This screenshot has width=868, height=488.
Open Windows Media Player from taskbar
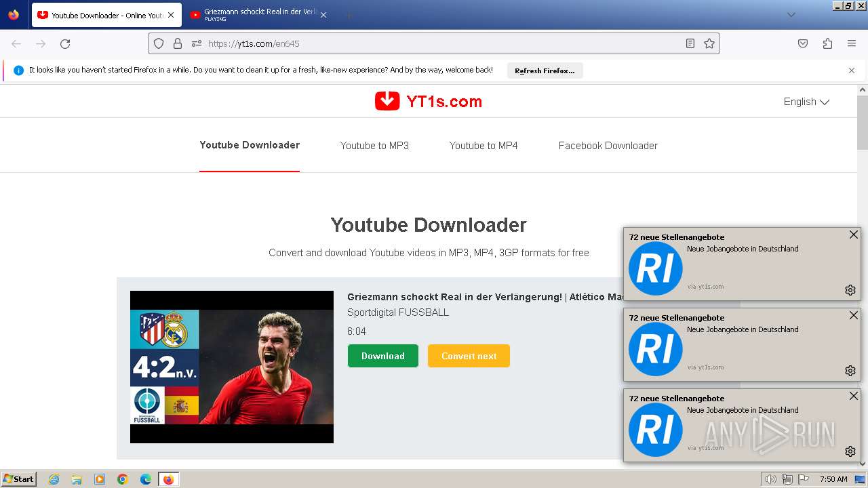pos(100,479)
